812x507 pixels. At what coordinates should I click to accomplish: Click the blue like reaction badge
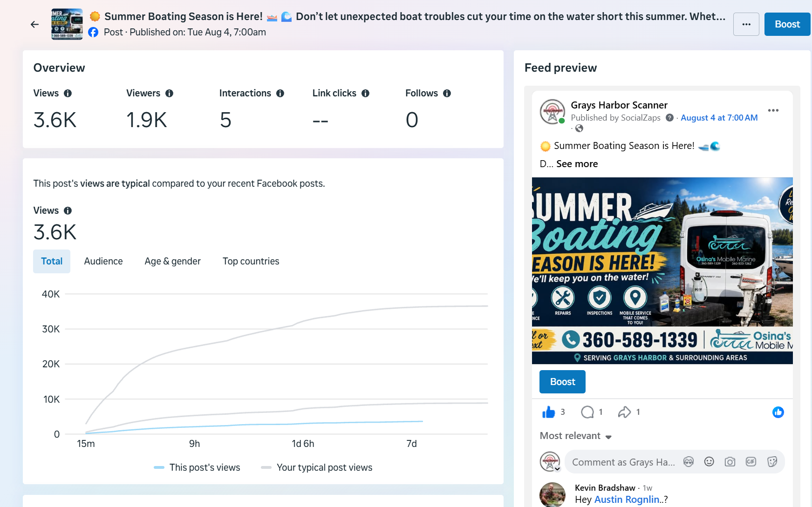tap(778, 412)
